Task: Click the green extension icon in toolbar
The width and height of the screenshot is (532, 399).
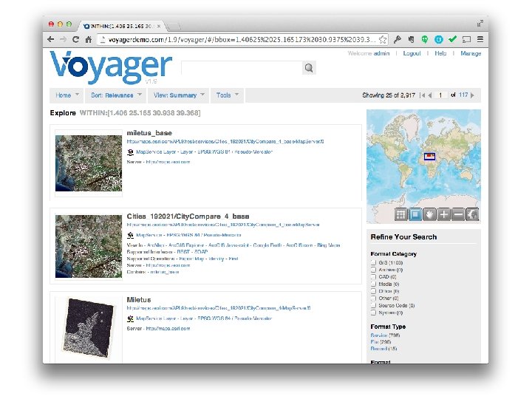Action: 424,39
